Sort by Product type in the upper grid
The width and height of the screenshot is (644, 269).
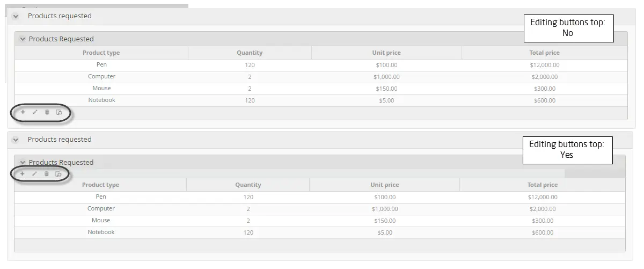pyautogui.click(x=101, y=53)
